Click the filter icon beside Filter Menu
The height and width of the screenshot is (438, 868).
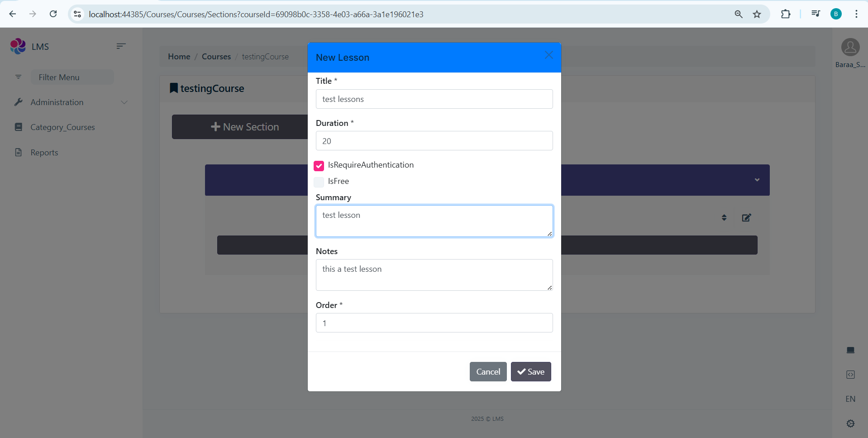[x=18, y=77]
